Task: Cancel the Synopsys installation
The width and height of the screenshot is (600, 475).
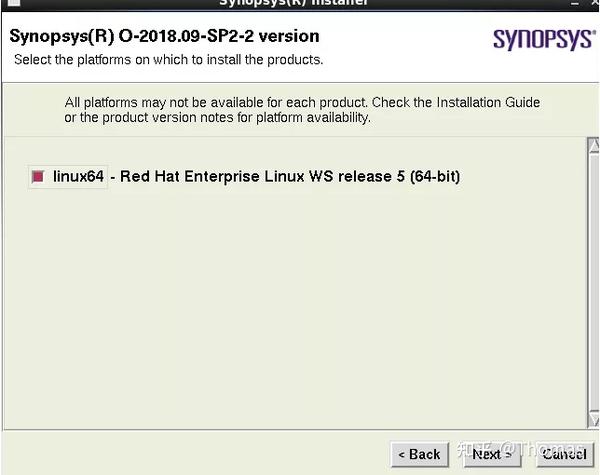Action: coord(564,454)
